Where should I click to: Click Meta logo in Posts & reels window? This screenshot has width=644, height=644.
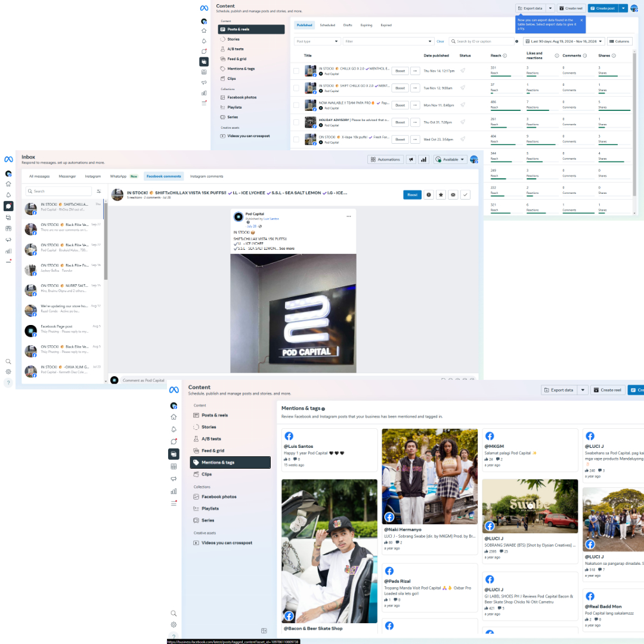tap(204, 8)
